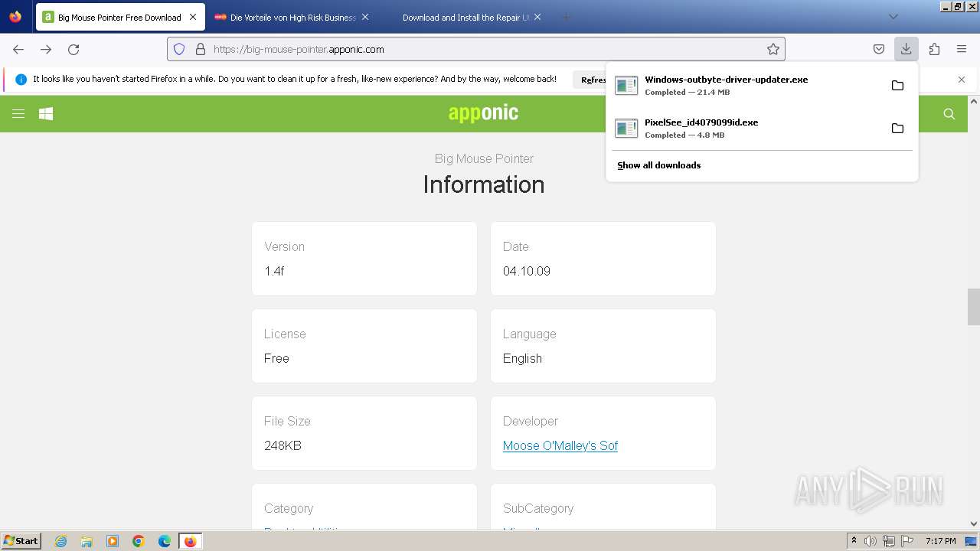Open a new tab
The height and width of the screenshot is (551, 980).
click(x=566, y=17)
